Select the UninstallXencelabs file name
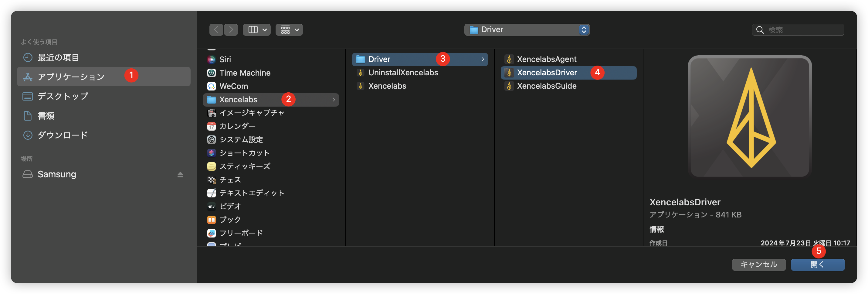The width and height of the screenshot is (868, 294). point(403,73)
